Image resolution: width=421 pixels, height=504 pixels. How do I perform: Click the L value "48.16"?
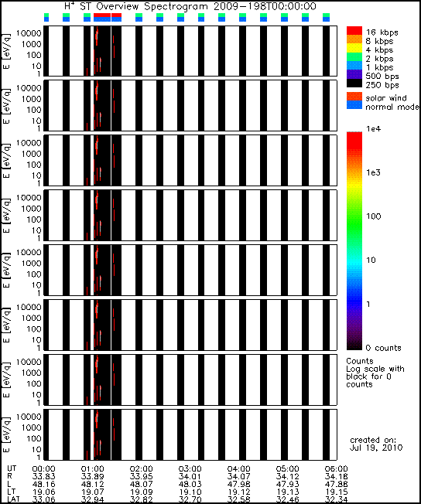pos(44,484)
